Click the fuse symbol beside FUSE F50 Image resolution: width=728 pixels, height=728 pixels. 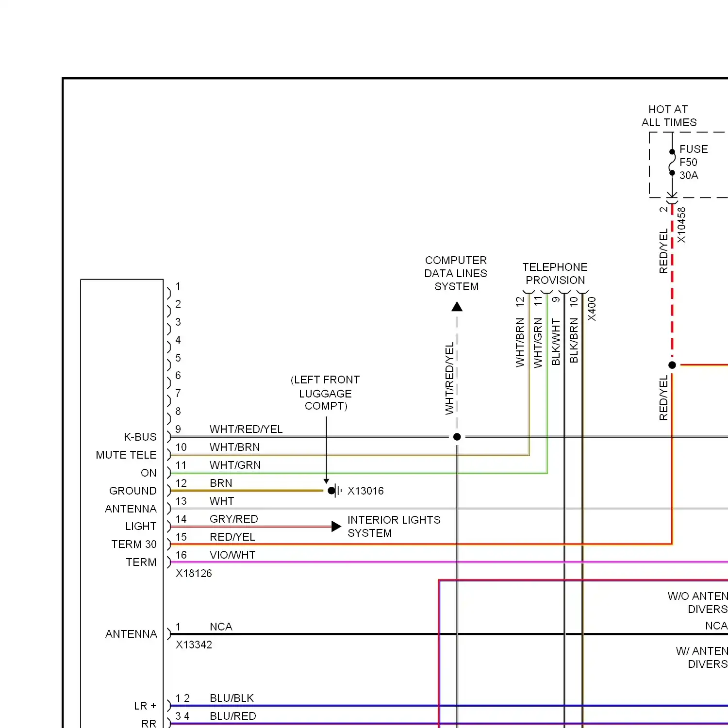[x=672, y=162]
